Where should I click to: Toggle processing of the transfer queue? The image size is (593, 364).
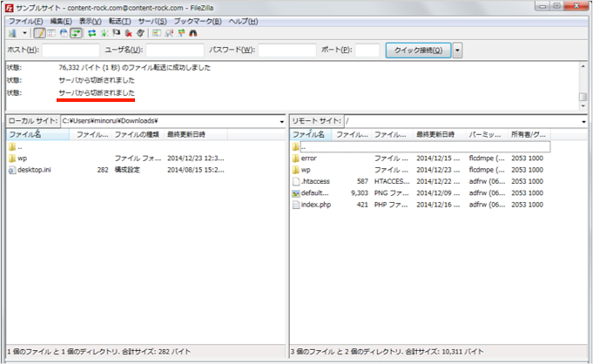pos(104,33)
